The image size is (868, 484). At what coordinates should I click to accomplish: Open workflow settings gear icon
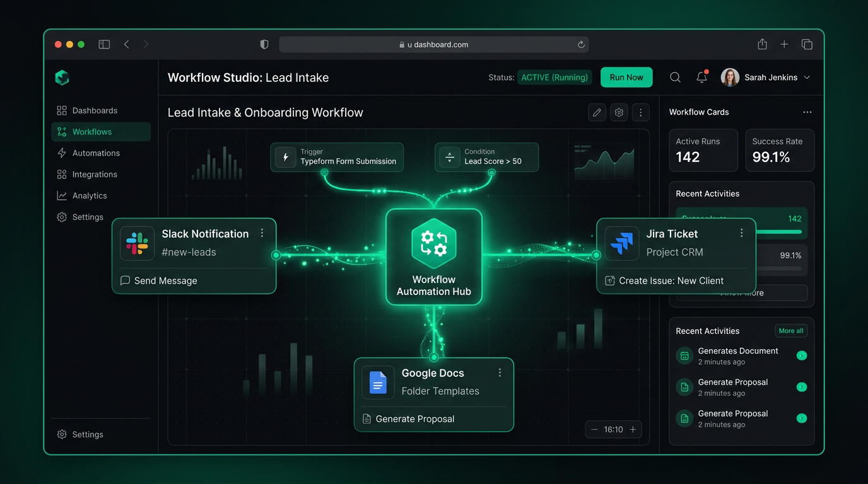pyautogui.click(x=619, y=113)
